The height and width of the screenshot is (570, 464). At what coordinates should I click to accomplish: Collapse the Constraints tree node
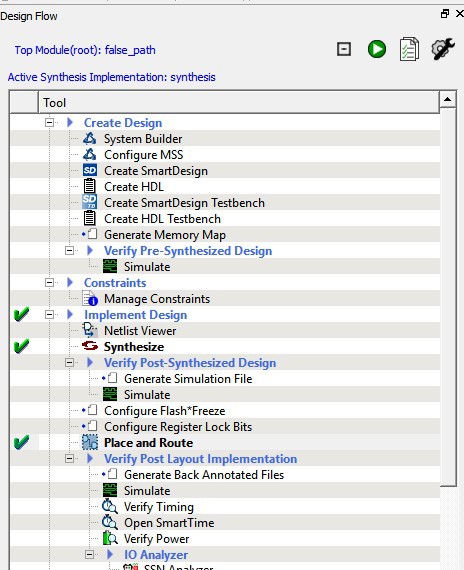tap(49, 282)
